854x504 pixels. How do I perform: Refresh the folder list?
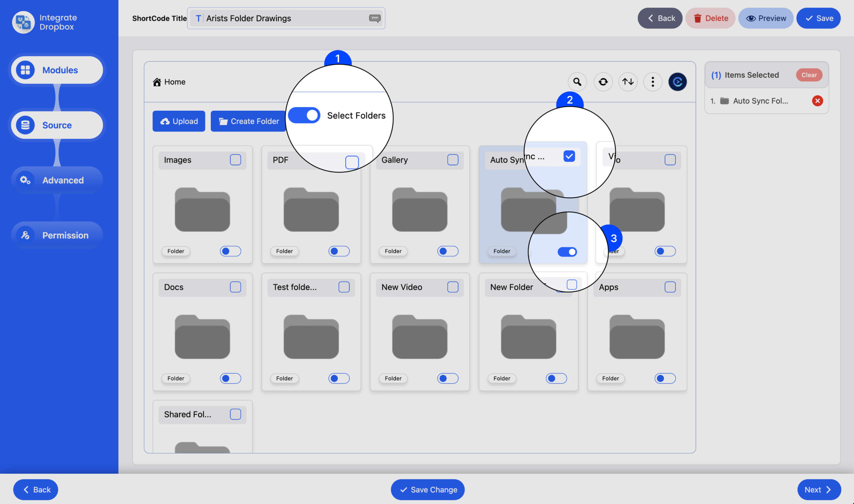click(603, 82)
